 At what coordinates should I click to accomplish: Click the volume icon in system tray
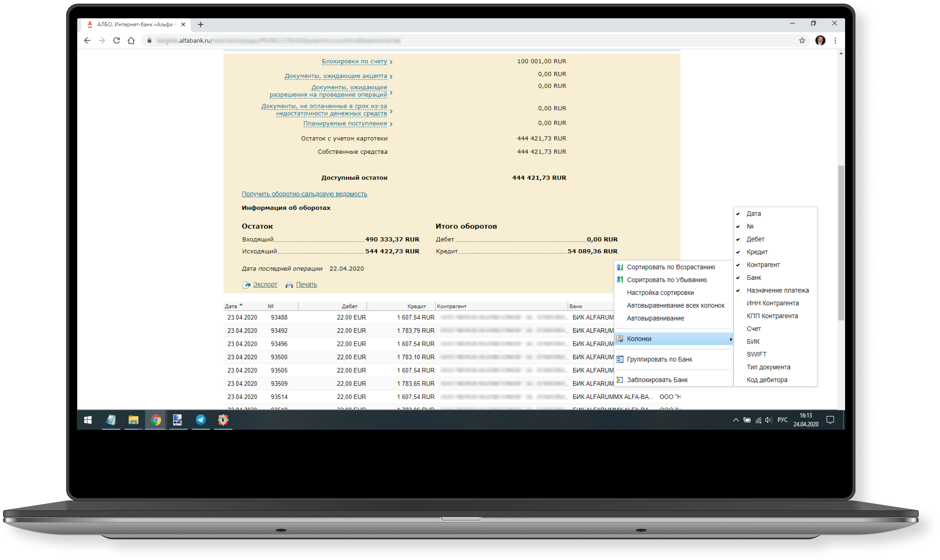coord(768,420)
